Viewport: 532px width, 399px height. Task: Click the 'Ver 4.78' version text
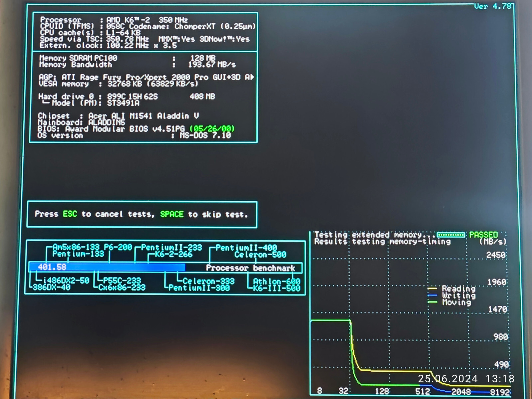tap(493, 7)
